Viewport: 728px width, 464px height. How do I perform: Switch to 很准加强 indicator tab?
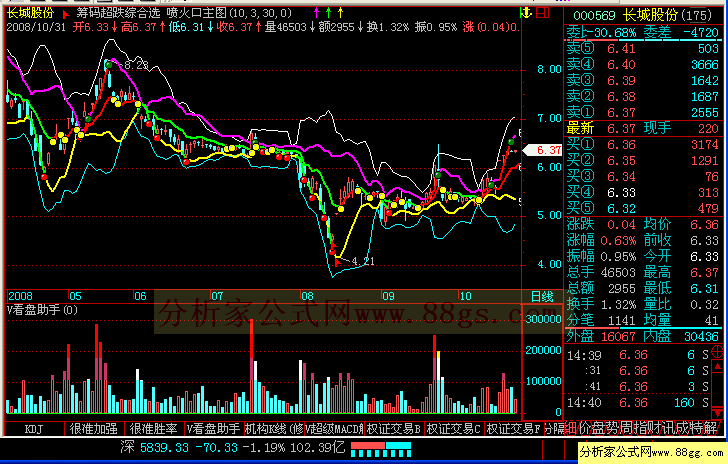(x=94, y=429)
